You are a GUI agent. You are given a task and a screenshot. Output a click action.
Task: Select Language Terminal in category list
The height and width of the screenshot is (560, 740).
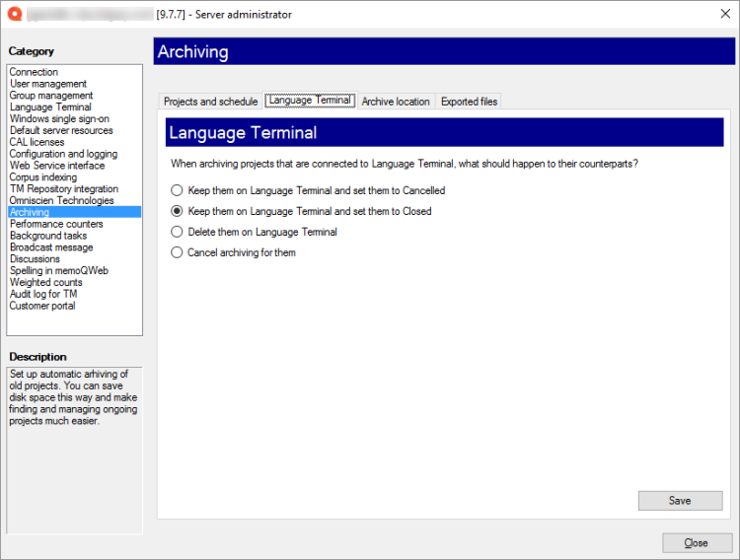[x=75, y=107]
